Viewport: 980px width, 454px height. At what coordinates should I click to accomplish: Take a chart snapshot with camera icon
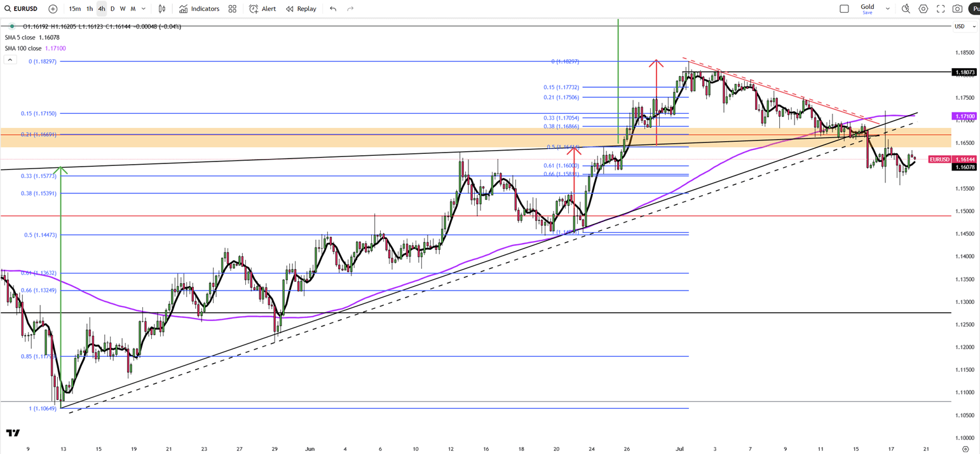[x=957, y=9]
